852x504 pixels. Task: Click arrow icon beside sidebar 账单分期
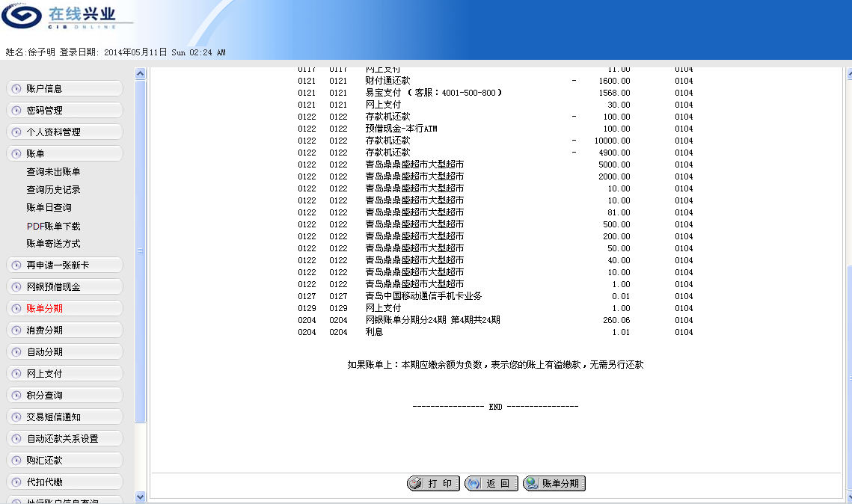(16, 309)
